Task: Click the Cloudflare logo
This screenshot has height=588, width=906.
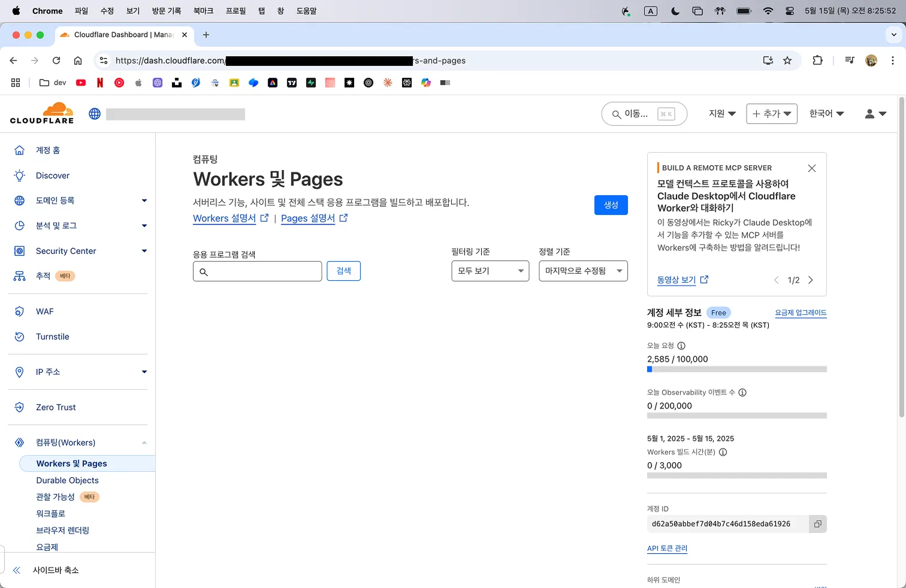Action: [x=42, y=113]
